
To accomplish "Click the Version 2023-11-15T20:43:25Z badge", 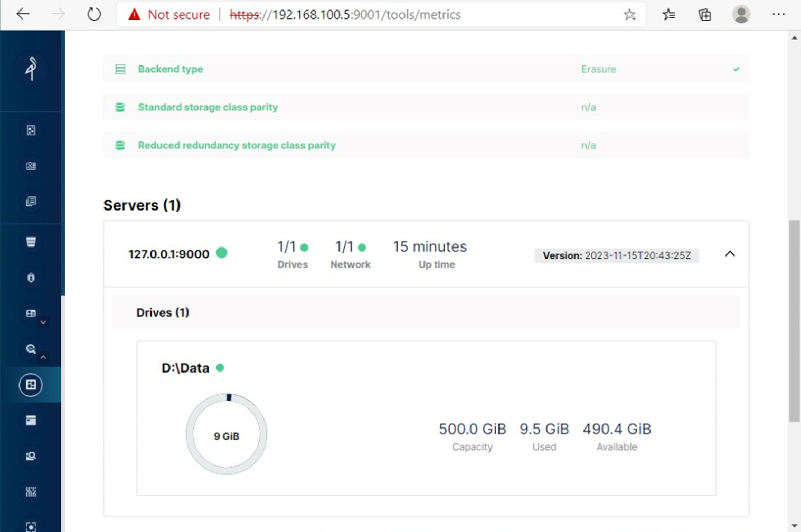I will tap(617, 255).
